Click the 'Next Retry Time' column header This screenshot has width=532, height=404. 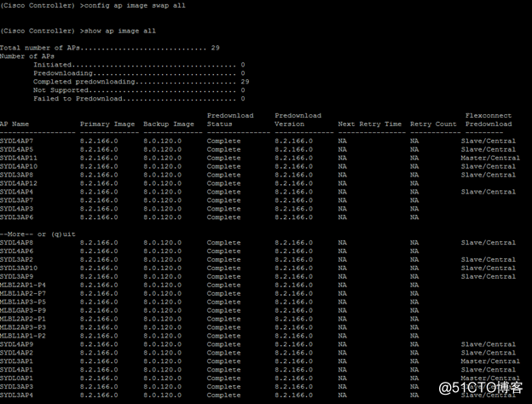369,124
